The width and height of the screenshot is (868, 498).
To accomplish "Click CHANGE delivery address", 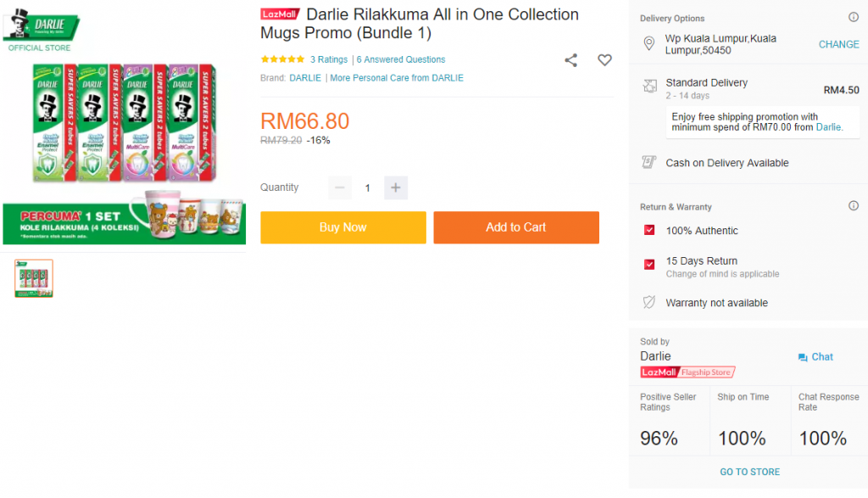I will pos(838,44).
